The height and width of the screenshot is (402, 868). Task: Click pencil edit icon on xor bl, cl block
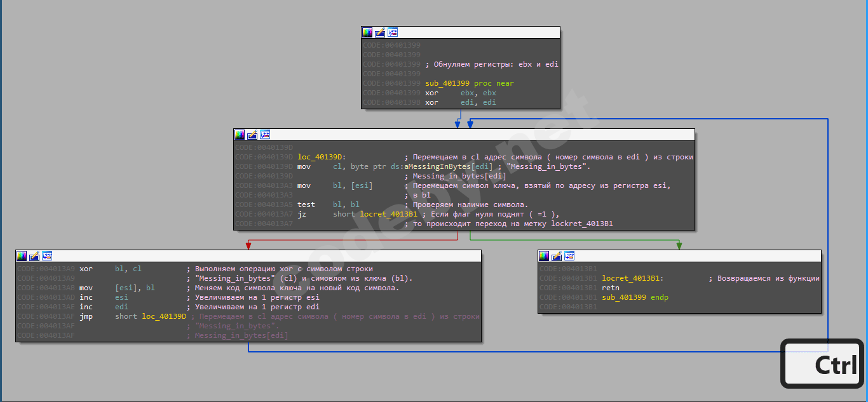[34, 256]
